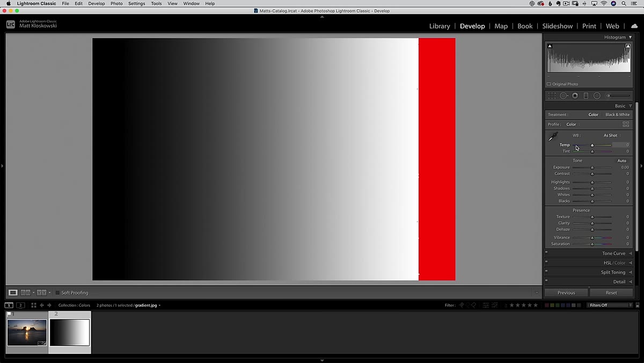The height and width of the screenshot is (363, 644).
Task: Set Treatment to Black & White
Action: pos(618,114)
